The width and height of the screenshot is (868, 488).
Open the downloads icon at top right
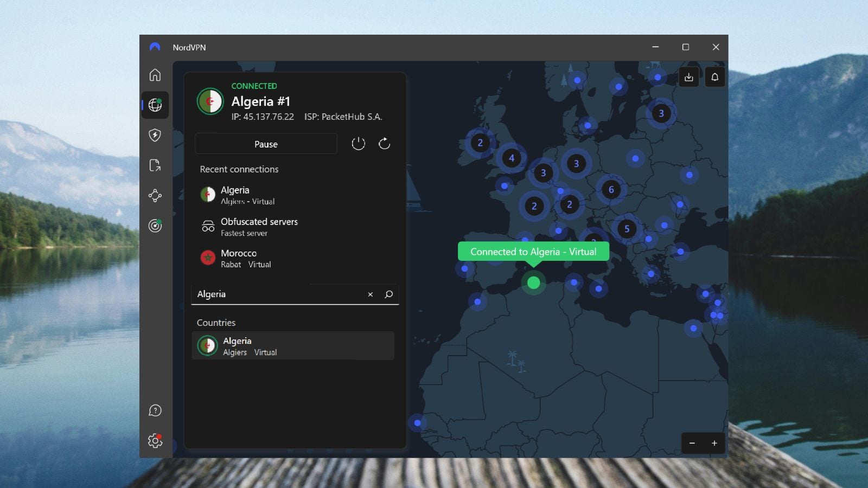coord(689,77)
